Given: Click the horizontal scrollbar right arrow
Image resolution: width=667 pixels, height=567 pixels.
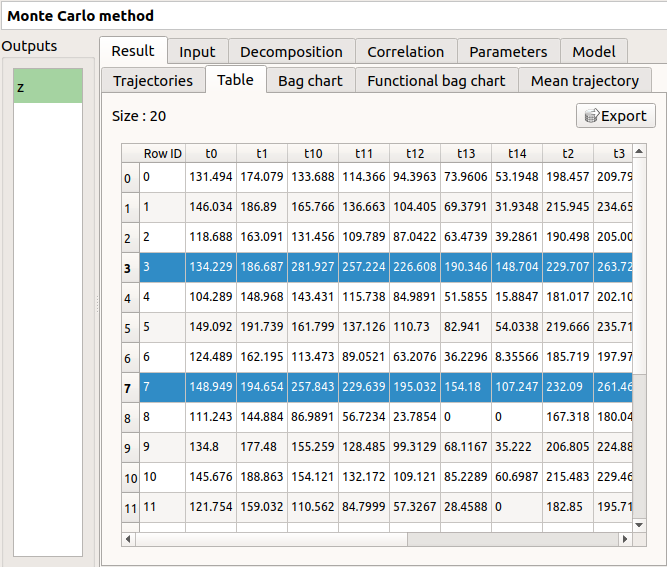Looking at the screenshot, I should 627,538.
